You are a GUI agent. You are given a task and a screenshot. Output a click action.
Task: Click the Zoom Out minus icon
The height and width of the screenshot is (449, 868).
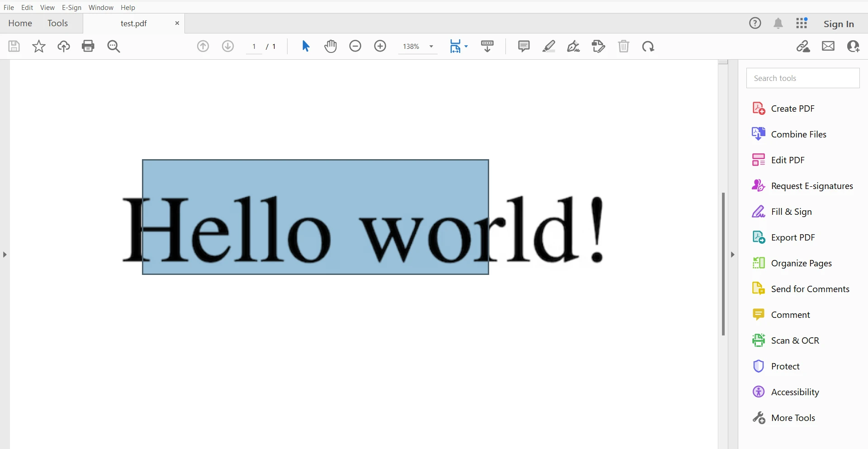click(355, 46)
